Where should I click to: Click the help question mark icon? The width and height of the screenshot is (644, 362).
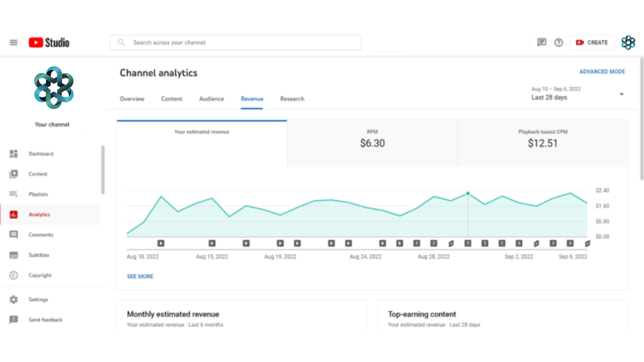(x=558, y=43)
